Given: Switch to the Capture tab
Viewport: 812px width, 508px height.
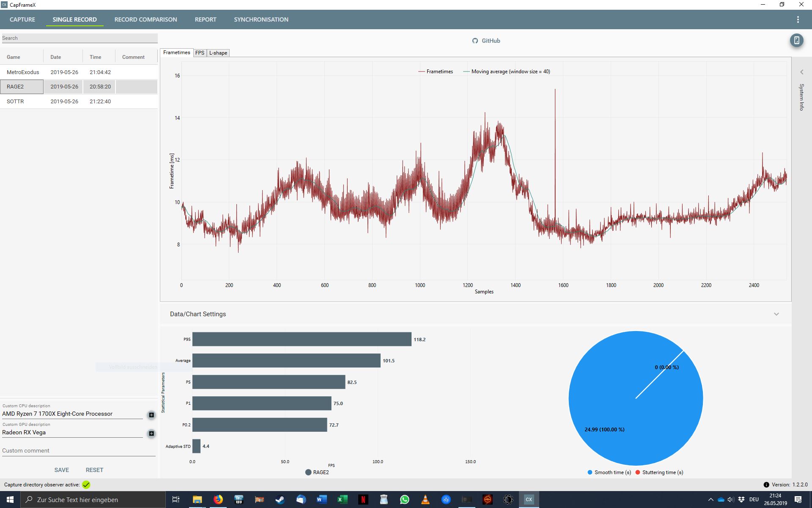Looking at the screenshot, I should click(22, 19).
